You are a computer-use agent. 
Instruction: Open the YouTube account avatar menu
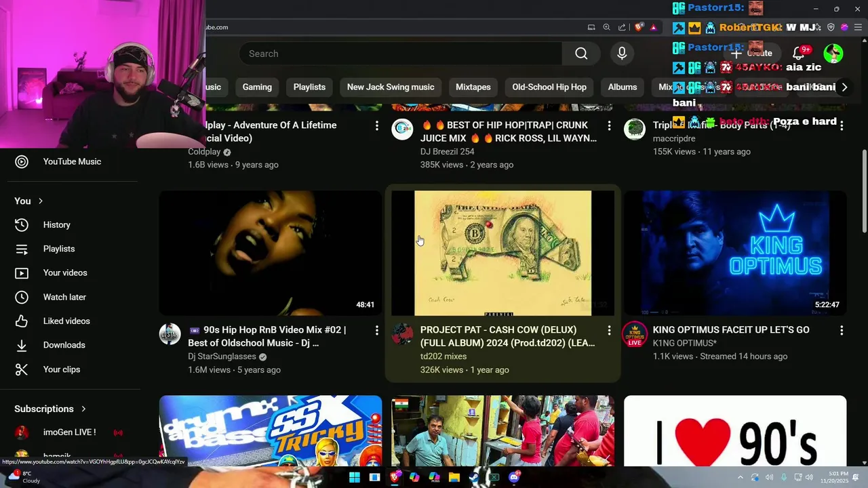point(833,54)
